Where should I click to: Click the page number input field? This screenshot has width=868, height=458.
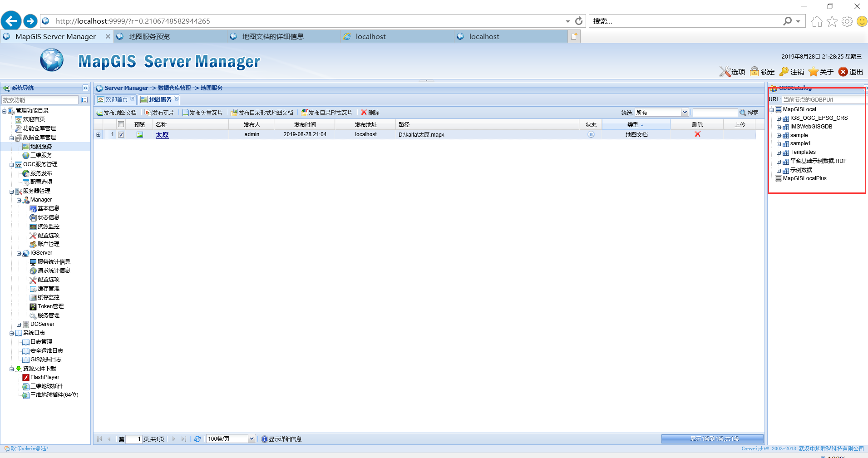134,439
